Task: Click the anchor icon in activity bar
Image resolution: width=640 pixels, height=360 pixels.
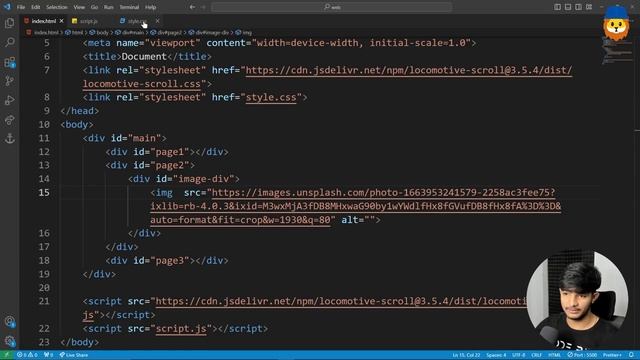Action: click(9, 138)
